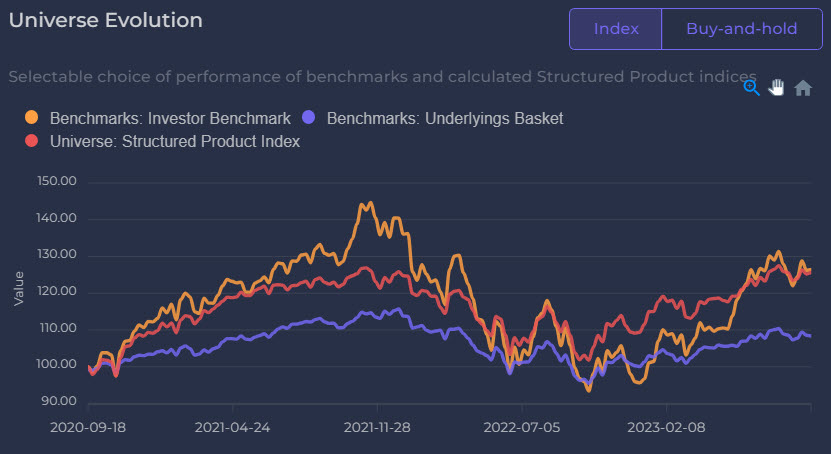Click the orange Investor Benchmark legend dot

point(32,118)
